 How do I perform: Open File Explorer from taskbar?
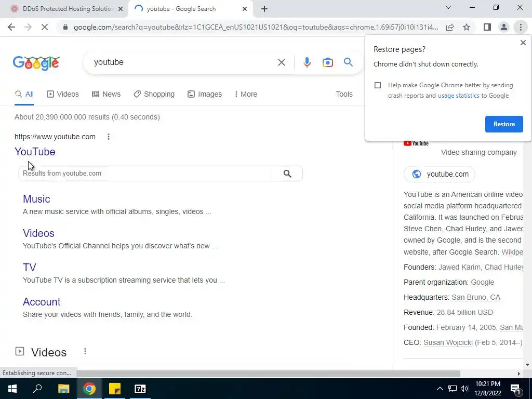(63, 389)
